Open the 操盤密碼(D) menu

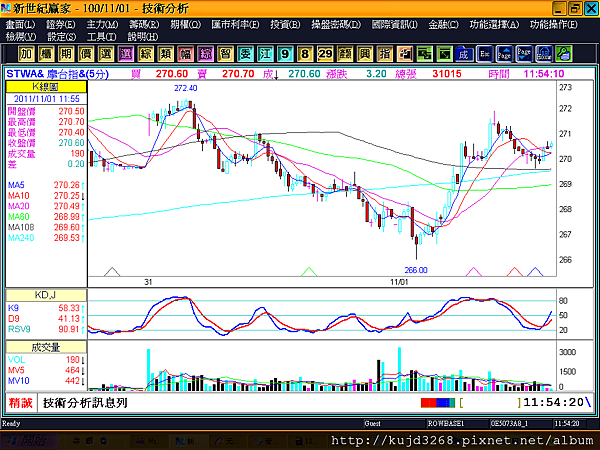point(336,24)
